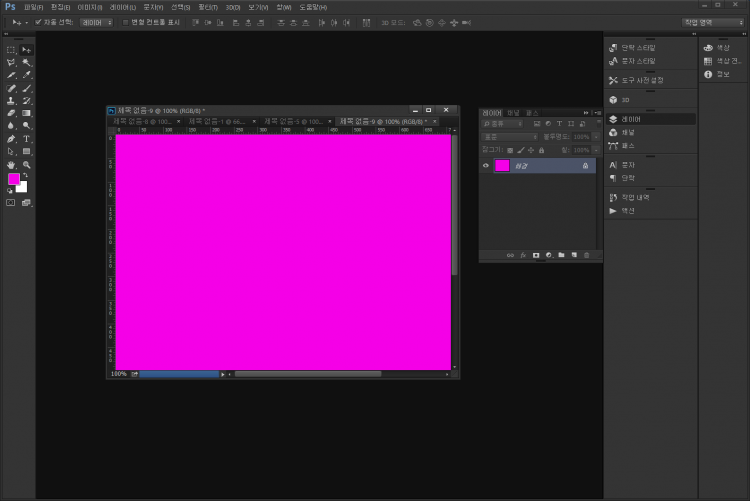Viewport: 750px width, 501px height.
Task: Click the fx layer style icon
Action: pyautogui.click(x=523, y=255)
